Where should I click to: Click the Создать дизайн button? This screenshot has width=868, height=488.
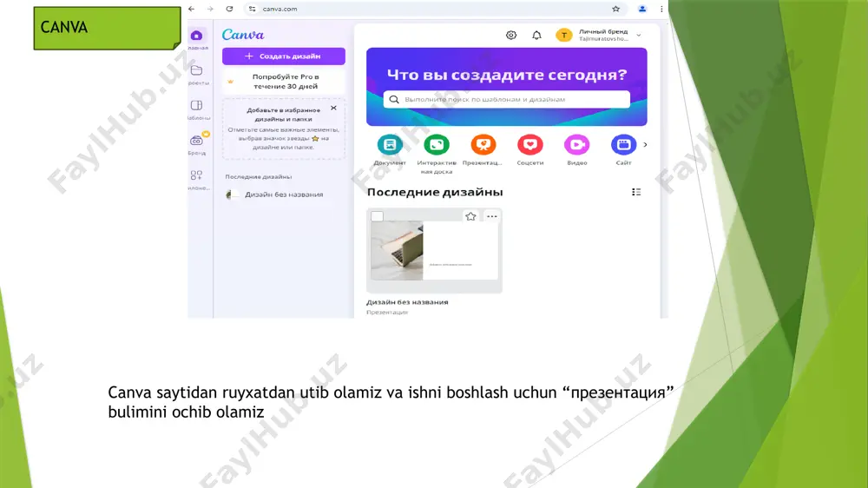pyautogui.click(x=284, y=56)
